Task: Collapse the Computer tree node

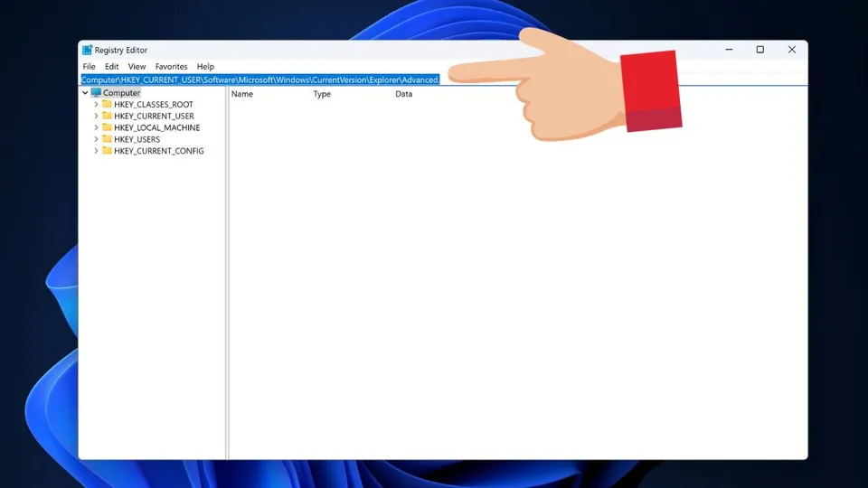Action: [85, 93]
